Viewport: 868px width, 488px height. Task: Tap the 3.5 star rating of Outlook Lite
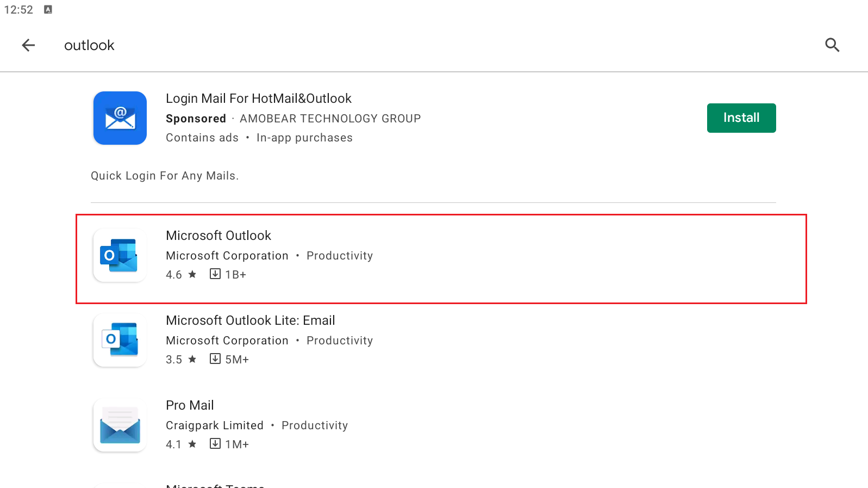pyautogui.click(x=180, y=360)
